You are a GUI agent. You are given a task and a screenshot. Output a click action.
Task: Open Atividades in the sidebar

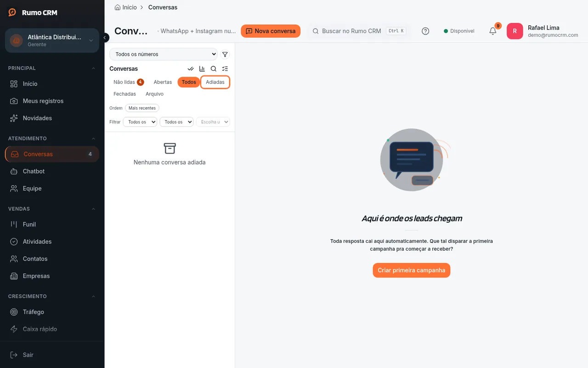tap(52, 241)
